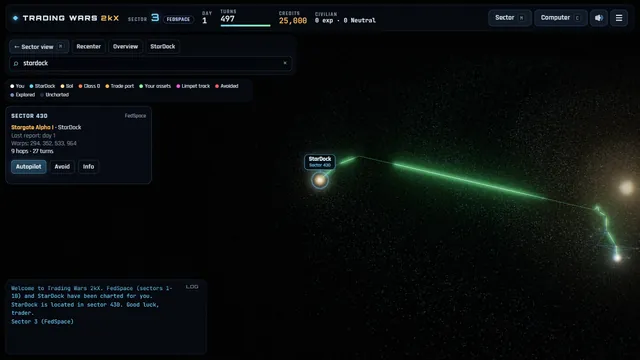Click the credits value 25,000

point(293,20)
